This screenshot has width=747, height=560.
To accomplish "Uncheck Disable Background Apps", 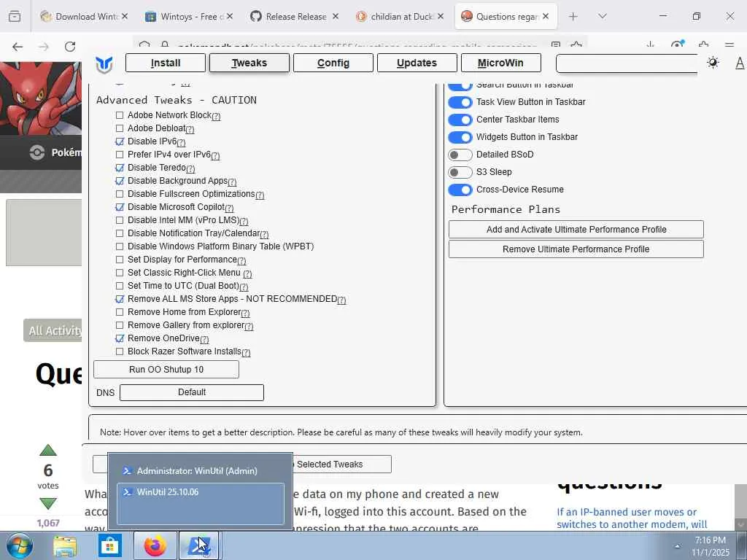I will coord(120,181).
